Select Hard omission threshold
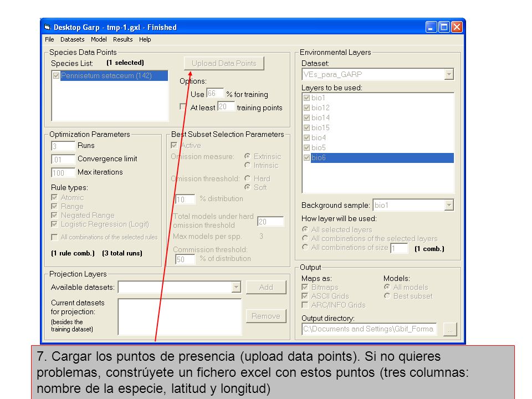Screen dimensions: 532x399 click(x=248, y=178)
